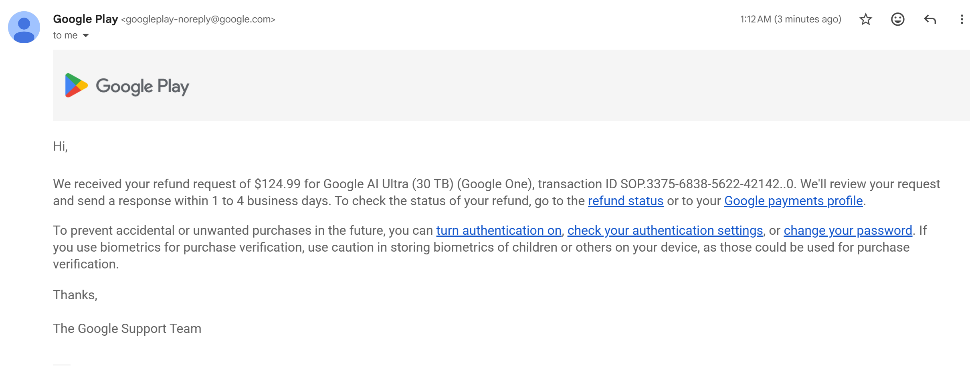Click the googleplay-noreply email address

[x=198, y=19]
